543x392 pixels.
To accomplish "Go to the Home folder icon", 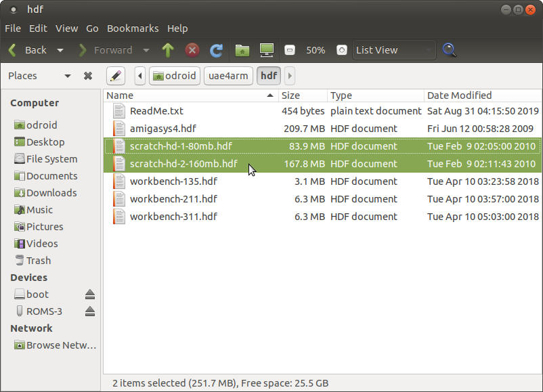I will pos(242,50).
